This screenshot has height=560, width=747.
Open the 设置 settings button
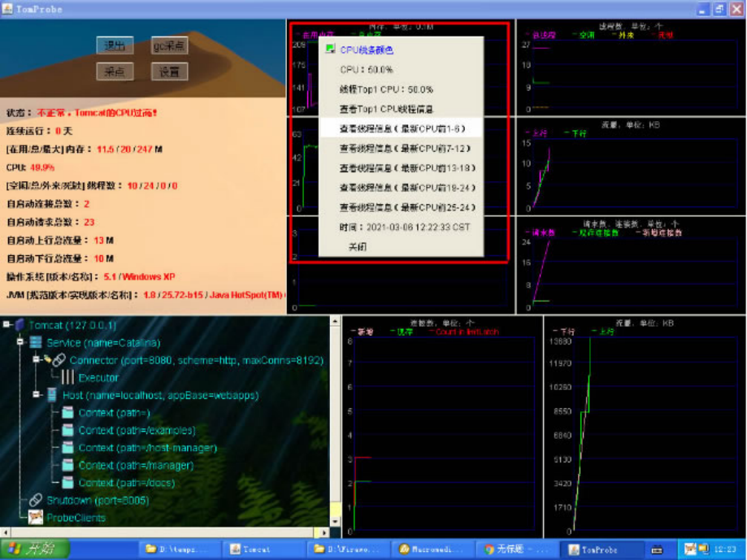(169, 72)
